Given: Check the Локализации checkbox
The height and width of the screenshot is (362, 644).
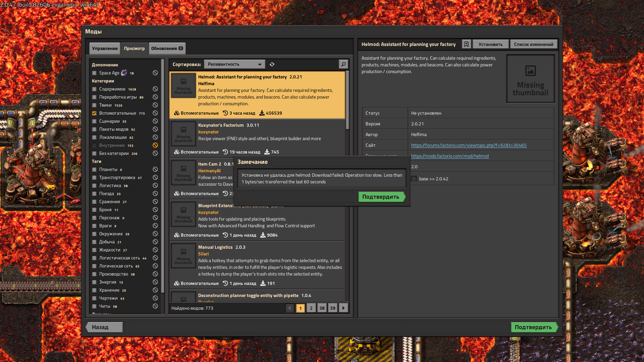Looking at the screenshot, I should pos(94,137).
